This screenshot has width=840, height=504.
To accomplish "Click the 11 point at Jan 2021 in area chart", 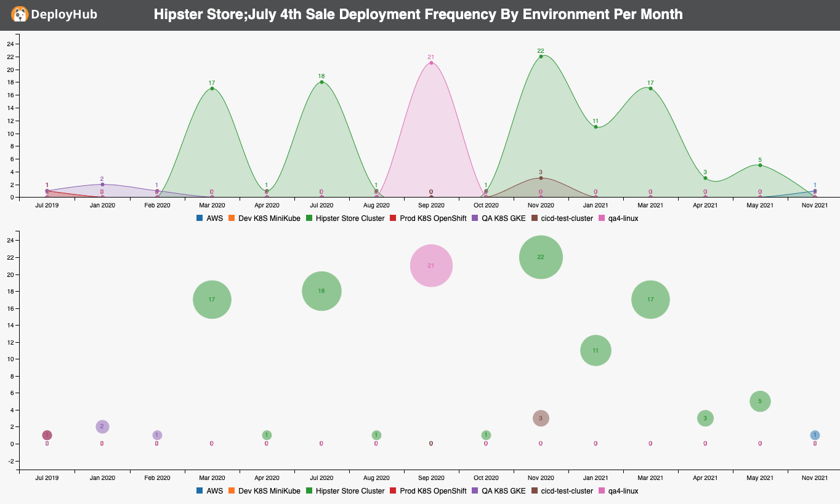I will (x=596, y=127).
